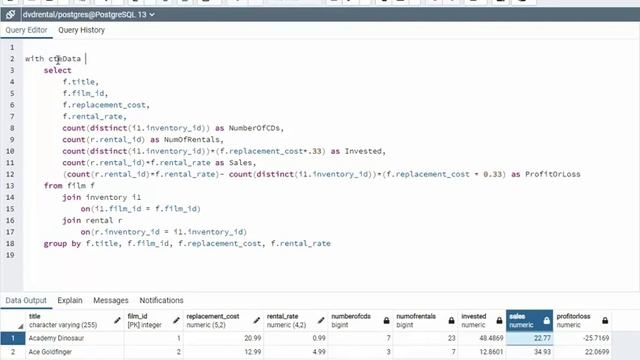Click the 'join rental r' code line

pyautogui.click(x=92, y=220)
